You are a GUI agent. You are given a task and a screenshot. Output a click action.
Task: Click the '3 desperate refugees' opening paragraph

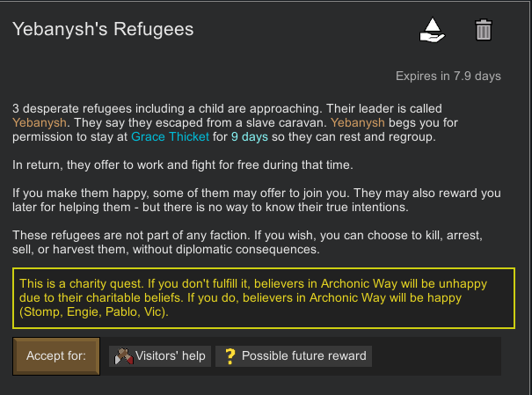235,123
